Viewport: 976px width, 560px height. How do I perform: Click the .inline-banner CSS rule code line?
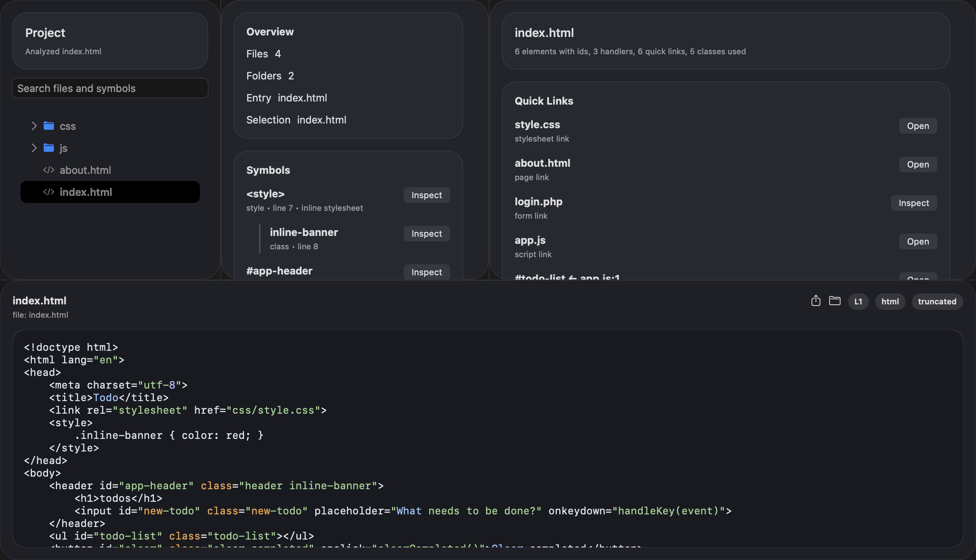[169, 435]
